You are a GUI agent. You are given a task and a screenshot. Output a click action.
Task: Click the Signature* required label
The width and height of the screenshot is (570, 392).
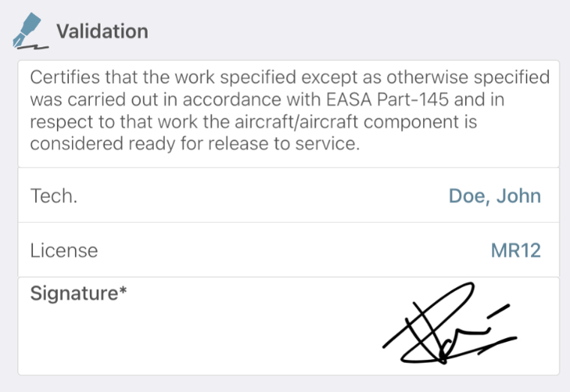click(x=79, y=293)
